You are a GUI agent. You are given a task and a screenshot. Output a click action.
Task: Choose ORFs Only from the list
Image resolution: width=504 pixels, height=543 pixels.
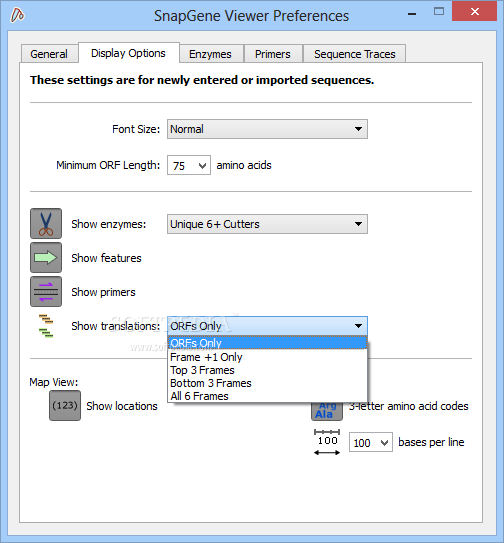(x=267, y=343)
